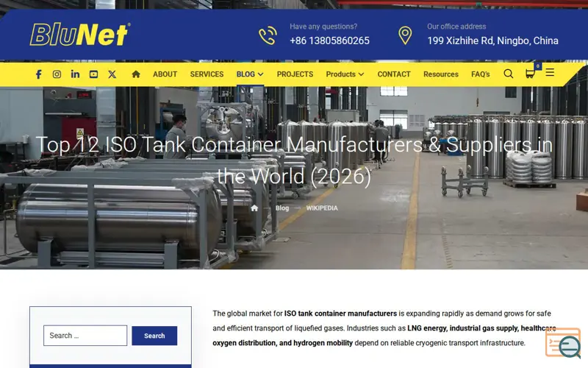
Task: Click the WIKIPEDIA breadcrumb link
Action: [x=322, y=208]
